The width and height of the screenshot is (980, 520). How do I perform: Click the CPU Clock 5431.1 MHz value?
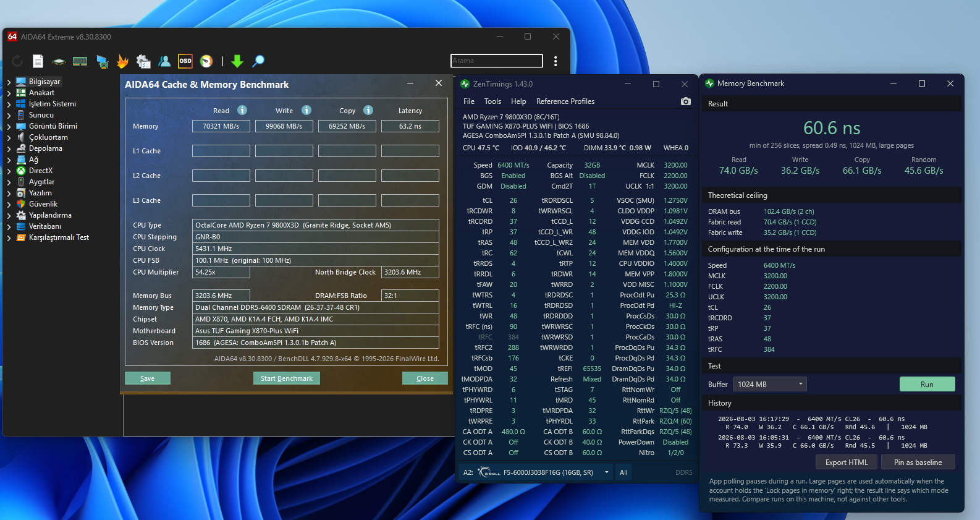316,249
